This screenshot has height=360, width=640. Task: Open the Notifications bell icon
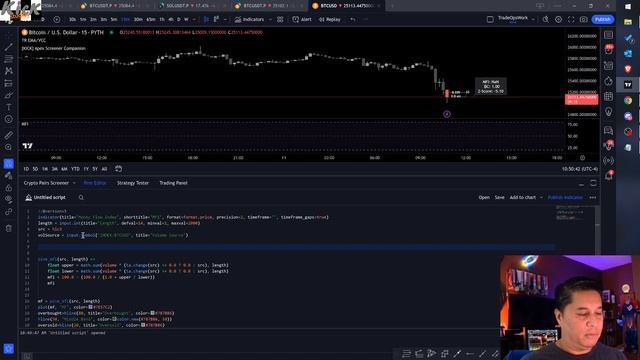click(x=609, y=176)
